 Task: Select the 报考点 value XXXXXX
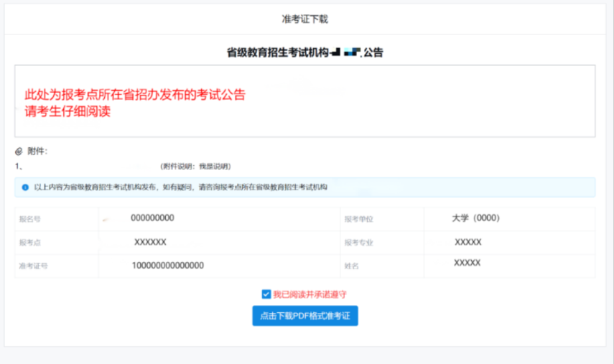pos(150,242)
